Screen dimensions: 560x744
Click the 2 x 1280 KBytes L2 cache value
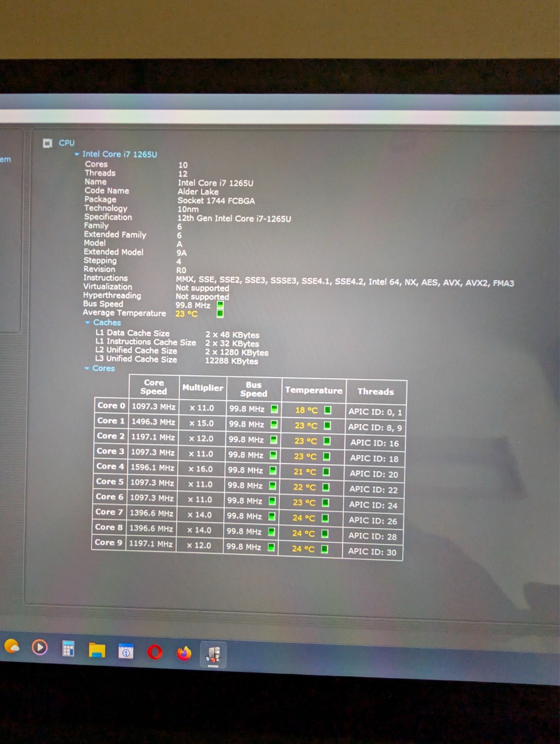[x=237, y=352]
